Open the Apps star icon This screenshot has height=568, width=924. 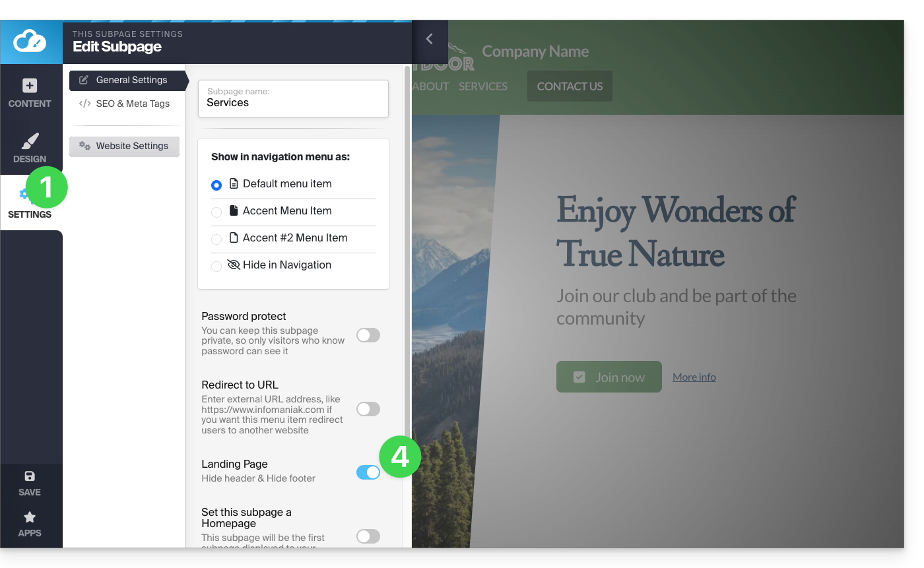click(x=30, y=517)
